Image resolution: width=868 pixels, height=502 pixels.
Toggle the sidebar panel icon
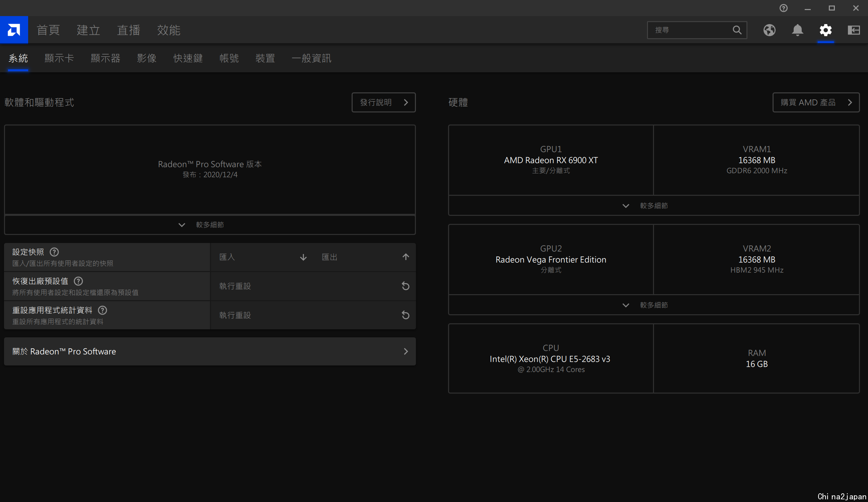(854, 30)
